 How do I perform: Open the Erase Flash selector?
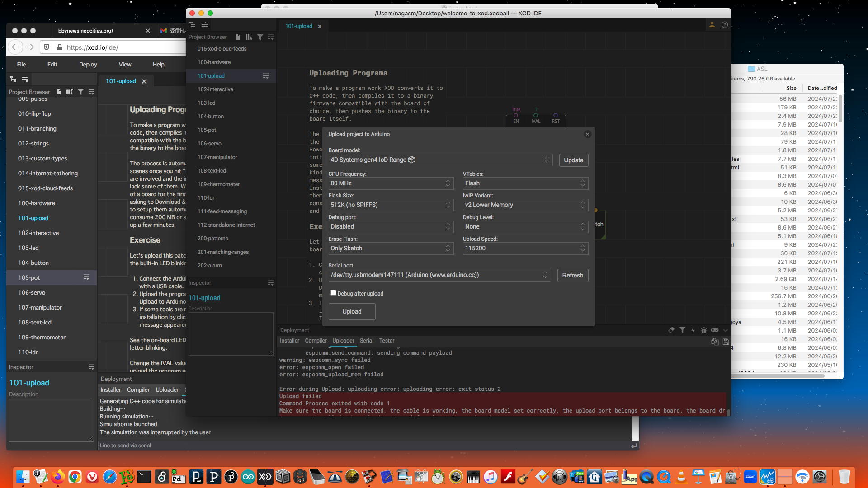tap(390, 249)
